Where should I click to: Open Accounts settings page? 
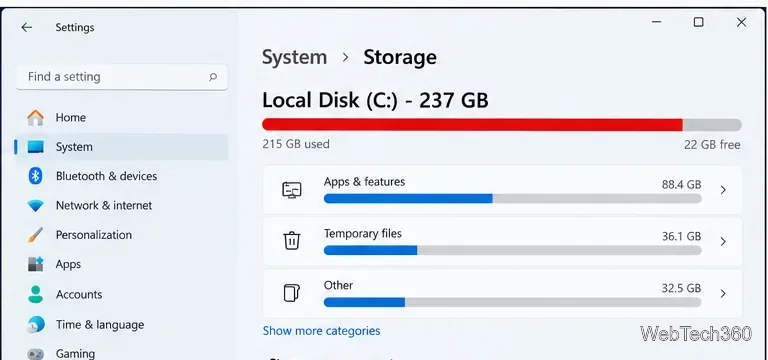[x=122, y=294]
